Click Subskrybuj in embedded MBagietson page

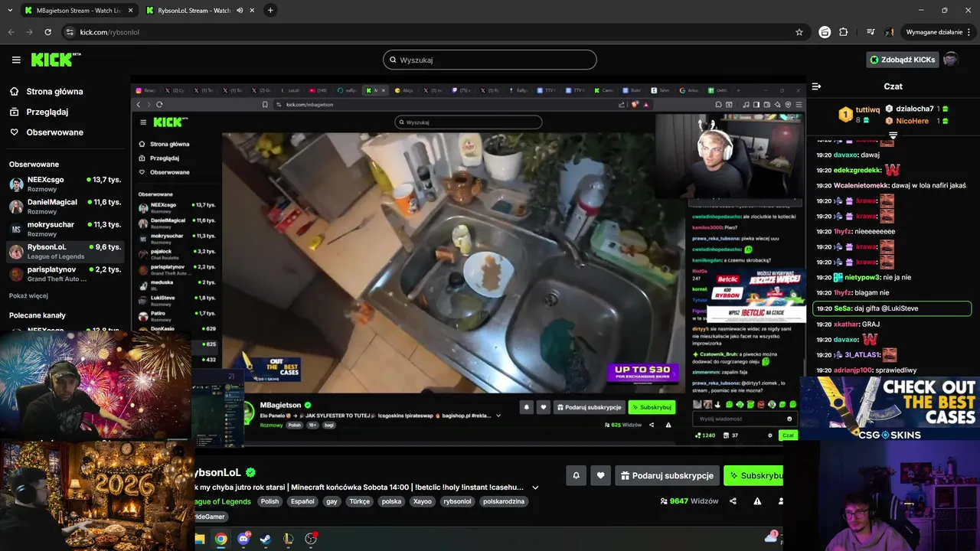pos(652,407)
